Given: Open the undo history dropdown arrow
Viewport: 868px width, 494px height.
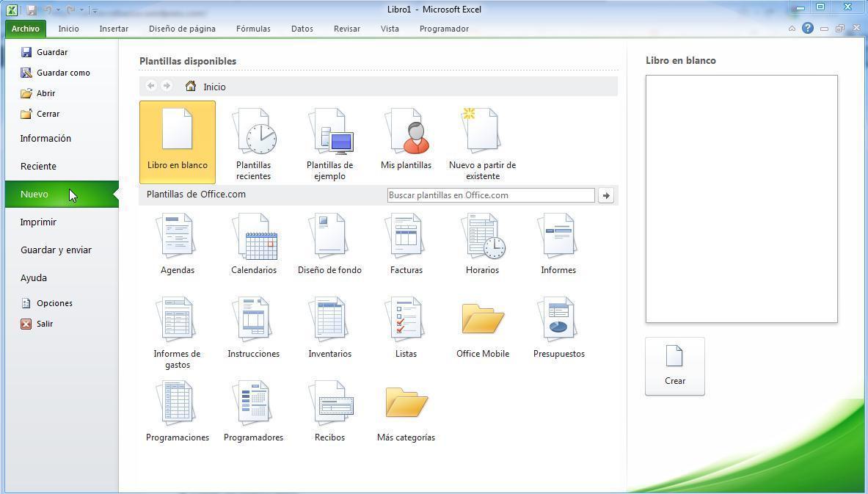Looking at the screenshot, I should [57, 10].
